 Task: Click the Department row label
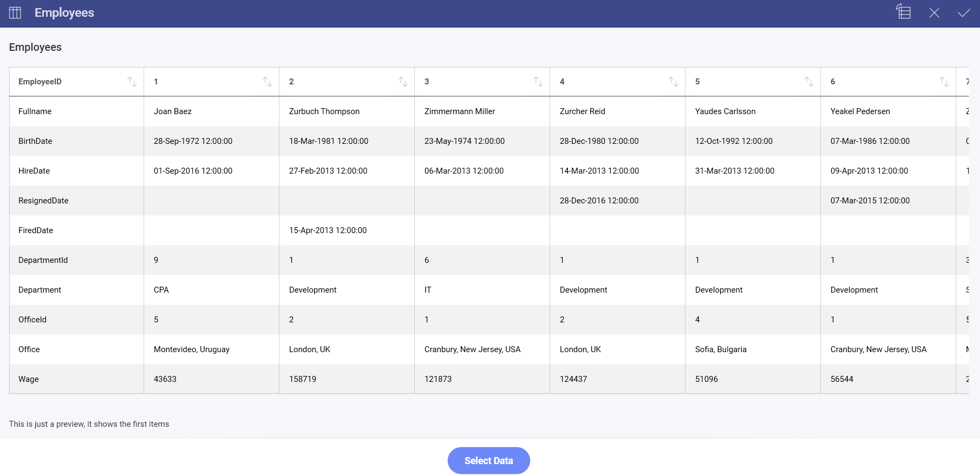coord(40,290)
